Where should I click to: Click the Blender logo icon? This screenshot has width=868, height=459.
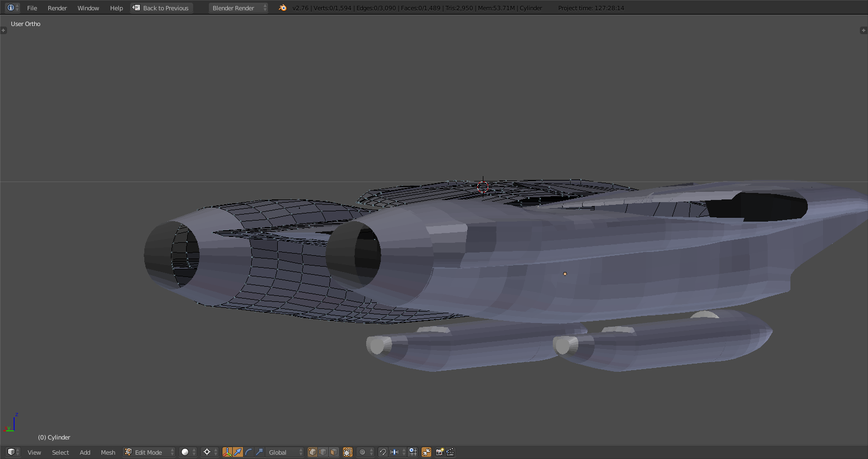282,8
